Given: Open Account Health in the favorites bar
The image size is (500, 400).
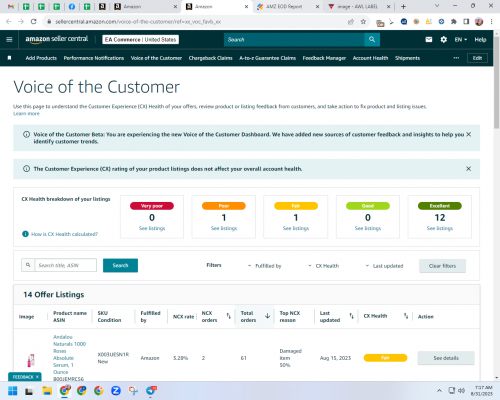Looking at the screenshot, I should pos(370,58).
